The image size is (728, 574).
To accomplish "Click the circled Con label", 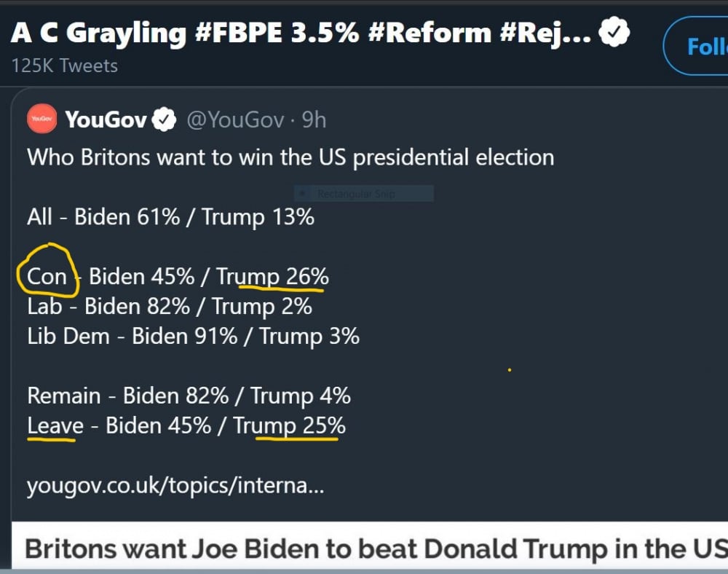I will [47, 276].
